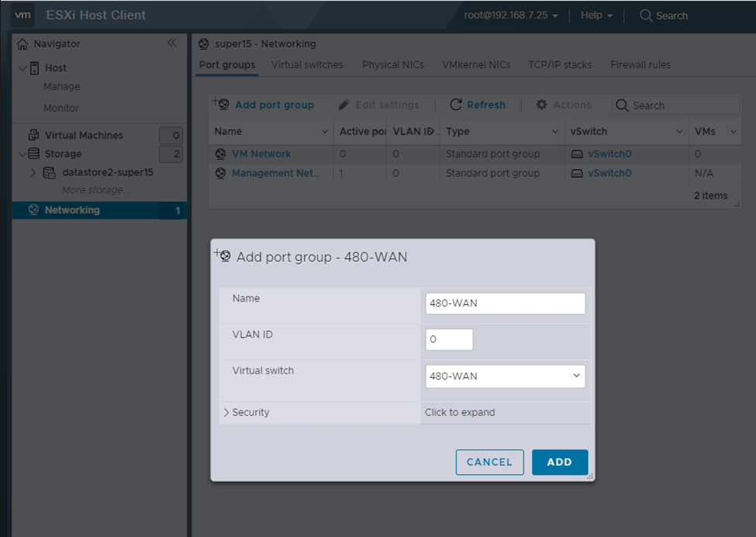Screen dimensions: 756x537
Task: Click the Name input field with 480-WAN
Action: (x=506, y=303)
